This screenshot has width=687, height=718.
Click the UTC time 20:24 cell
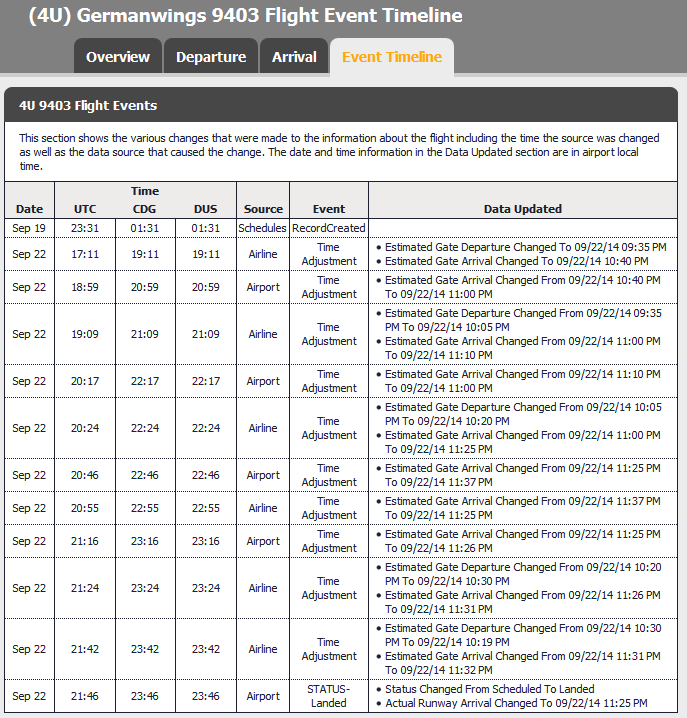click(x=85, y=428)
